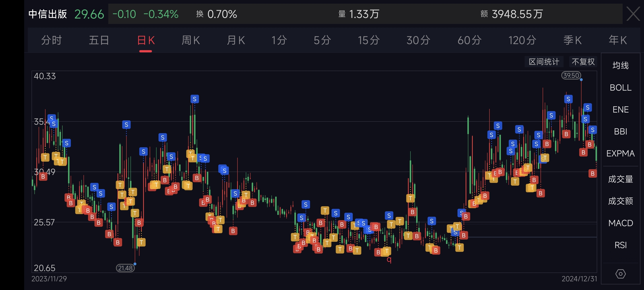
Task: Open the hexagon settings icon
Action: [620, 274]
